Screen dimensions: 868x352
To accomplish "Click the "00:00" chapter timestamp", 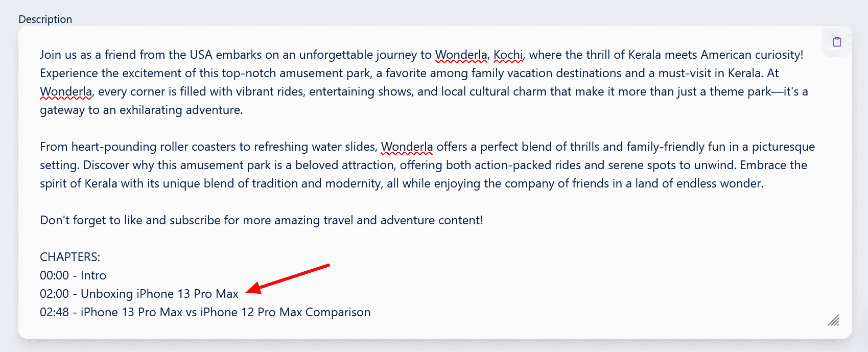I will [x=55, y=275].
